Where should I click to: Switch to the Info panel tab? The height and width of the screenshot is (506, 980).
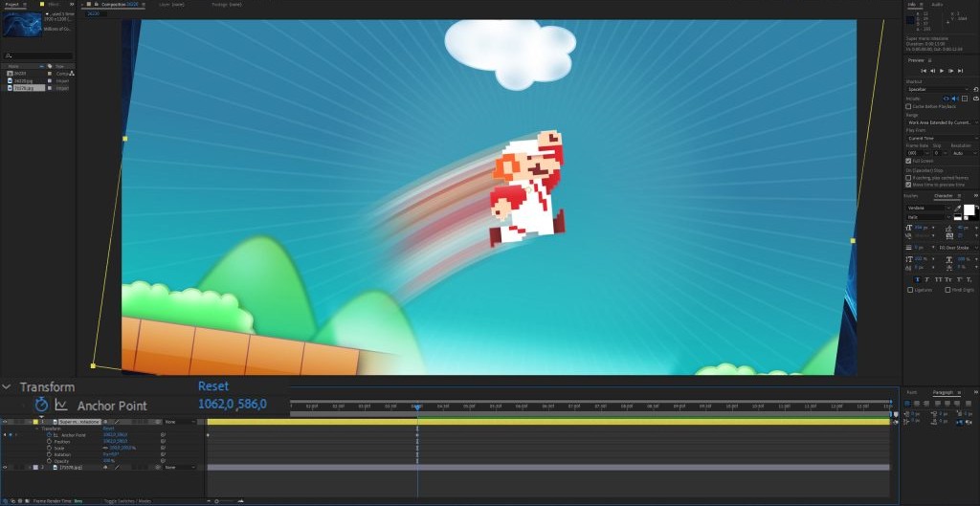click(912, 5)
